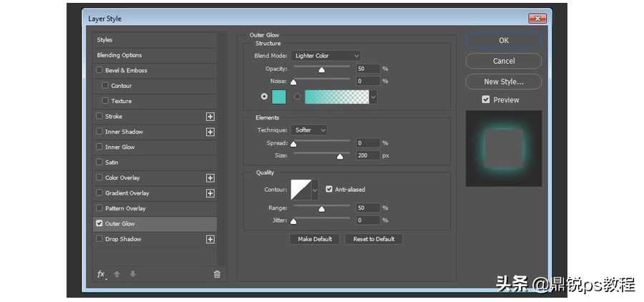Click the Spread slider handle
Screen dimensions: 644x302
(x=293, y=145)
